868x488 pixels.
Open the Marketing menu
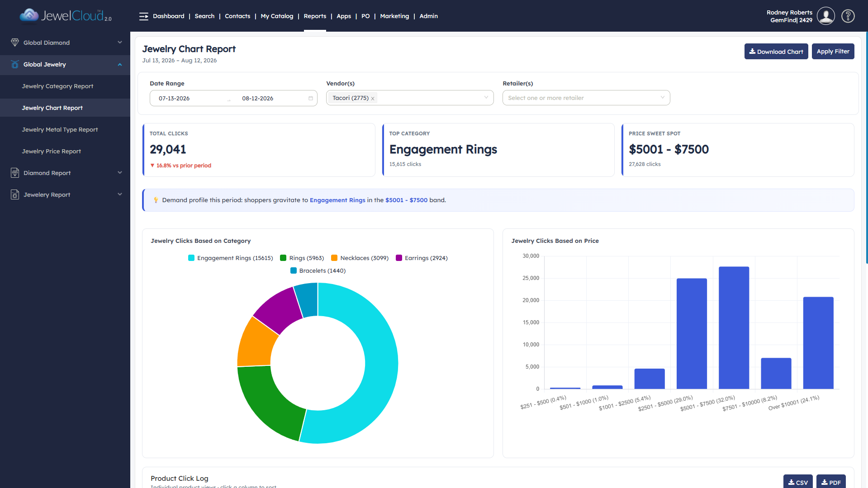[x=394, y=16]
